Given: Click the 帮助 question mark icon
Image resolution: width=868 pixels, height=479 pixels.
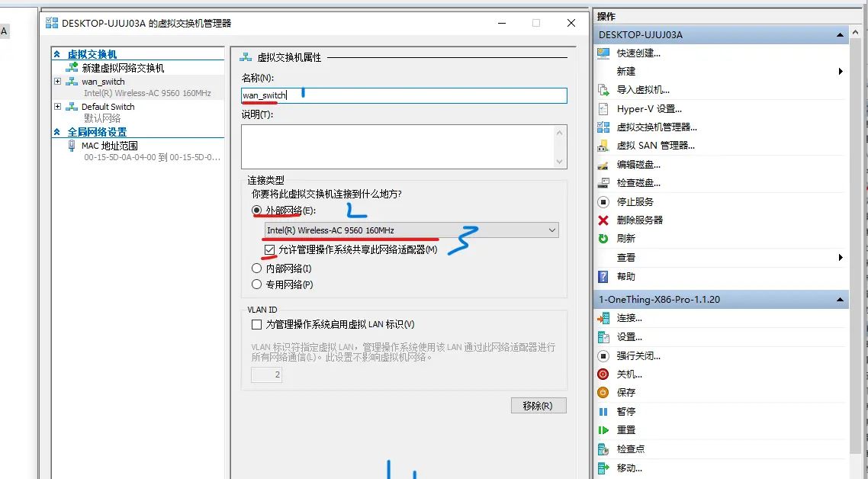Looking at the screenshot, I should coord(603,276).
